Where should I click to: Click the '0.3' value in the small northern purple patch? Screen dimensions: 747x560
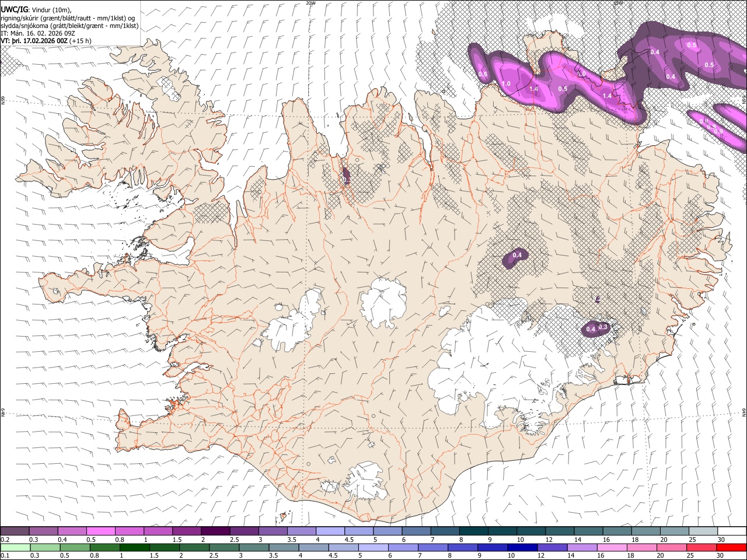347,180
